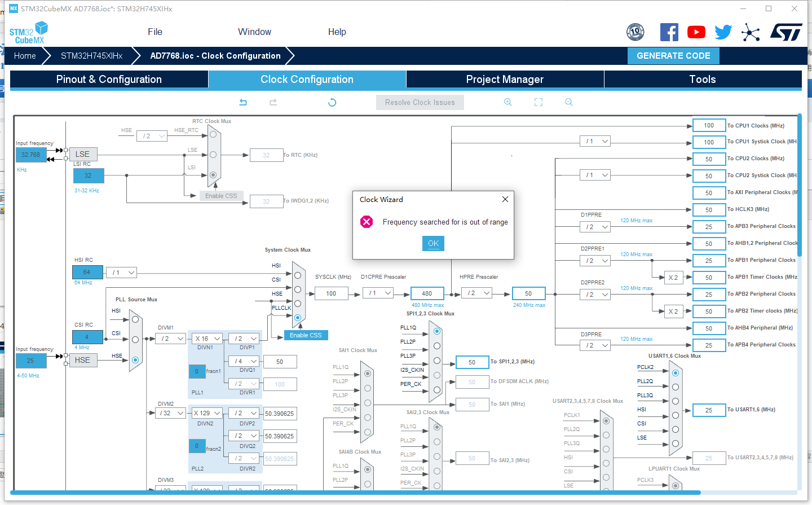Image resolution: width=812 pixels, height=505 pixels.
Task: Click the fracn1 value field
Action: point(197,371)
